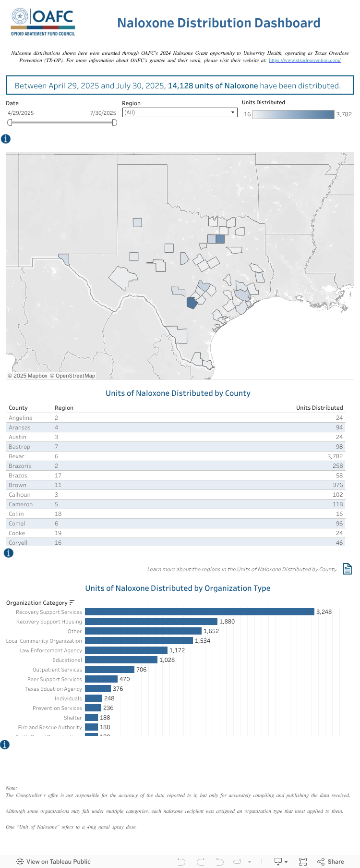
Task: Select the Bexar county row
Action: (176, 456)
